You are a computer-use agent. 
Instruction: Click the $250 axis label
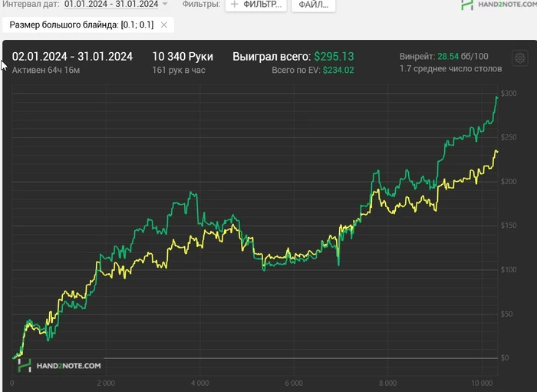tap(509, 137)
